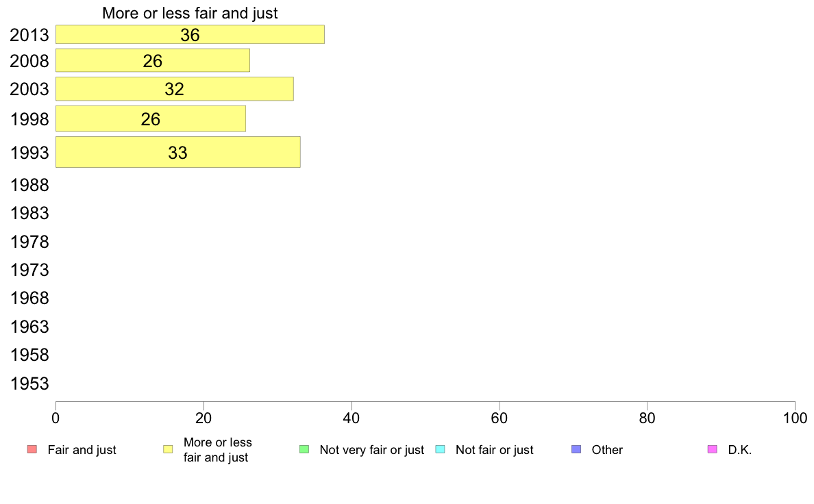The height and width of the screenshot is (504, 814).
Task: Click the Other legend label text
Action: 607,450
